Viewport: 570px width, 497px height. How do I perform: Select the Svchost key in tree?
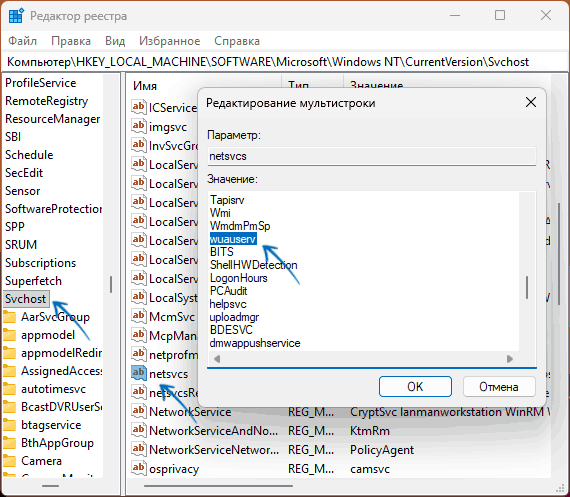[x=25, y=299]
